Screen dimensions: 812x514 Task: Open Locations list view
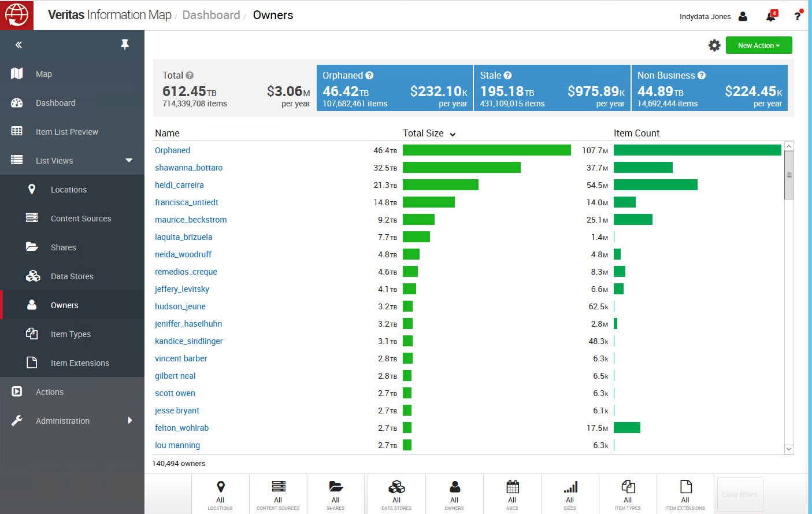(72, 190)
